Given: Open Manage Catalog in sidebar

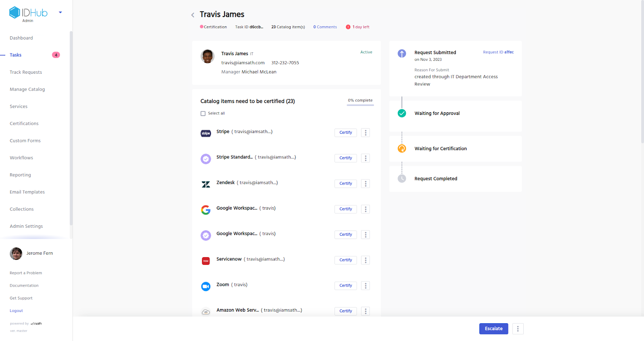Looking at the screenshot, I should (27, 89).
